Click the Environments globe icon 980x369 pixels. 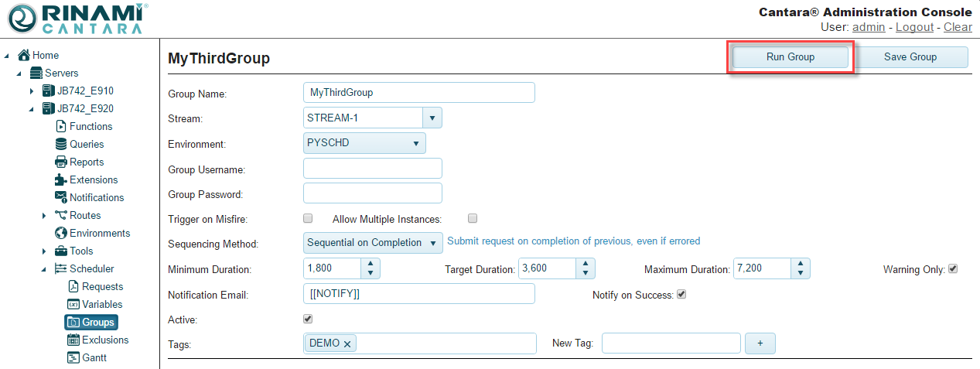[61, 233]
